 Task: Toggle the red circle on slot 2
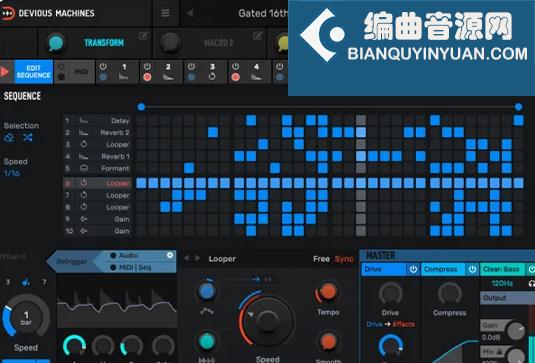click(x=147, y=77)
